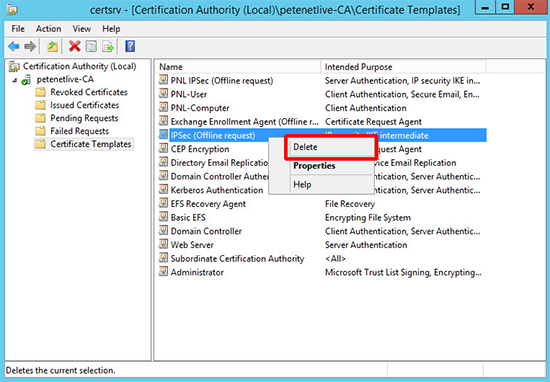
Task: Select the CEP Encryption template name
Action: tap(200, 149)
